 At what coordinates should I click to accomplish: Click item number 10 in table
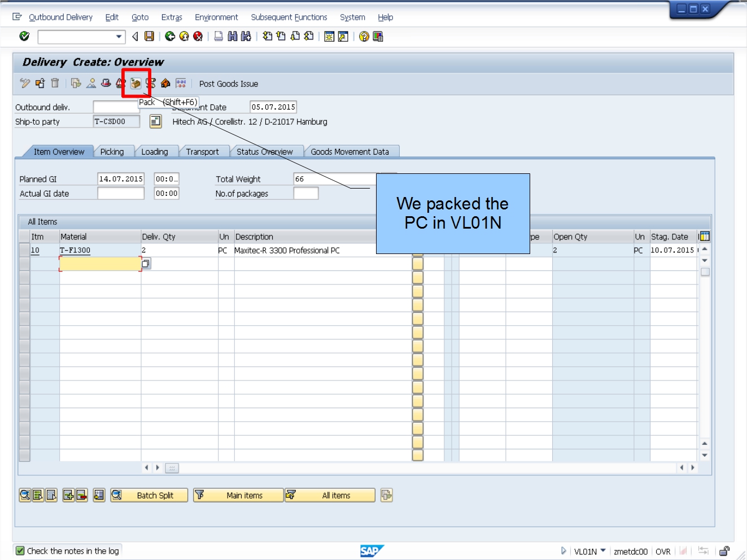[x=35, y=250]
